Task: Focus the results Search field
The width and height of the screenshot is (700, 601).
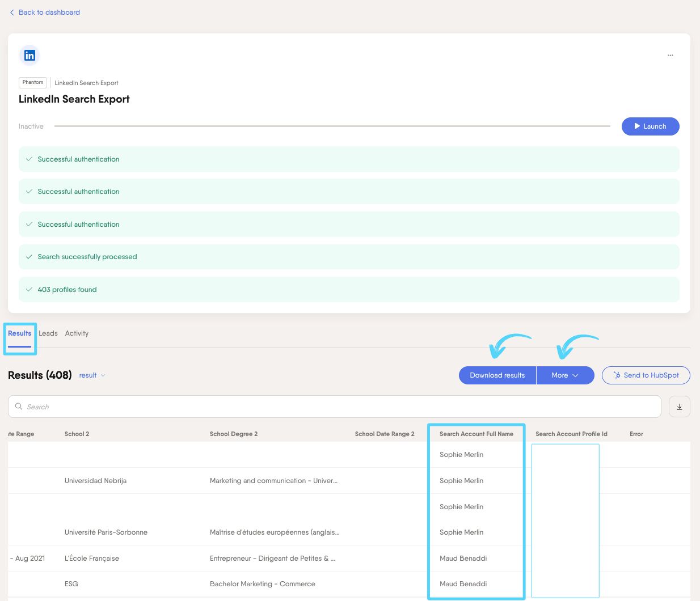Action: pyautogui.click(x=335, y=407)
